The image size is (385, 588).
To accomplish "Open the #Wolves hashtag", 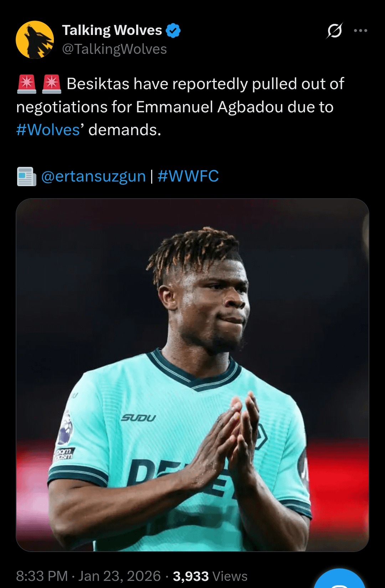I will [x=48, y=130].
